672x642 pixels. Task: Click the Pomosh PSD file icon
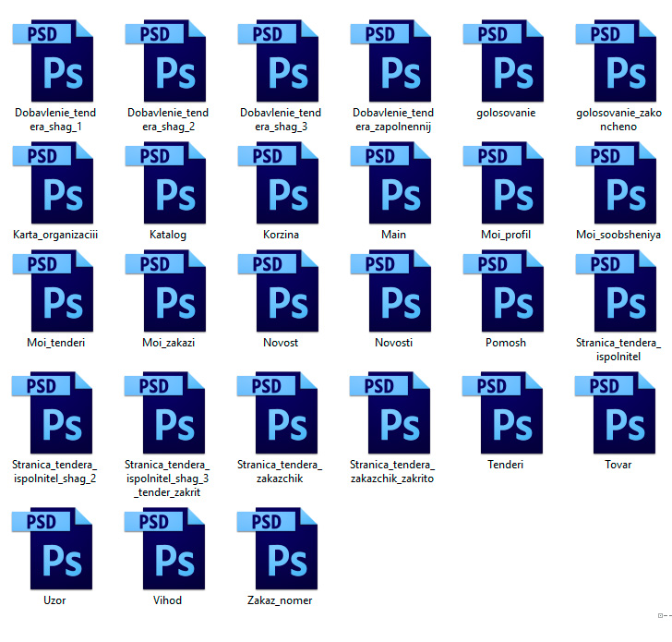point(504,291)
